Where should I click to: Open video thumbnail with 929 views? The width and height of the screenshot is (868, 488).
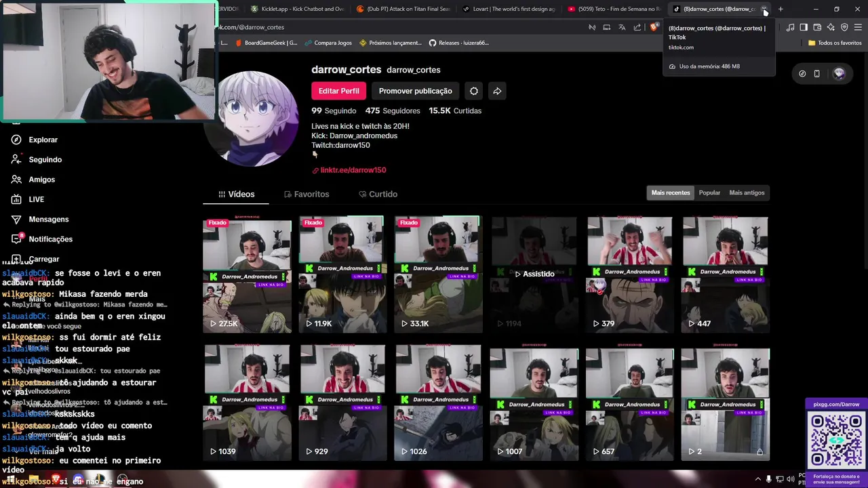(x=342, y=403)
